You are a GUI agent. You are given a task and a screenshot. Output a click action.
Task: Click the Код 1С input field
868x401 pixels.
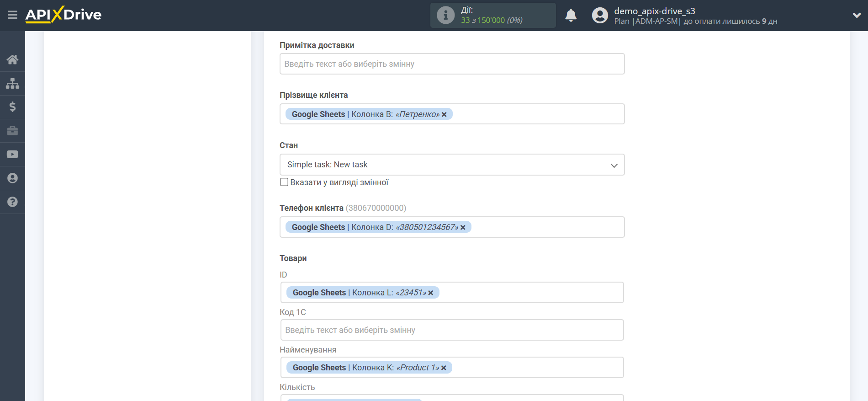coord(452,330)
